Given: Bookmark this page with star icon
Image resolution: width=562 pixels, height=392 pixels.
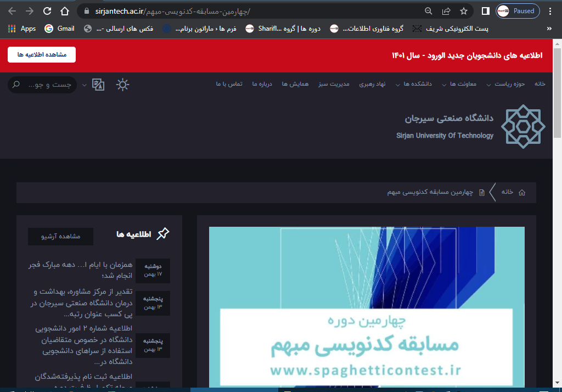Looking at the screenshot, I should [x=464, y=11].
